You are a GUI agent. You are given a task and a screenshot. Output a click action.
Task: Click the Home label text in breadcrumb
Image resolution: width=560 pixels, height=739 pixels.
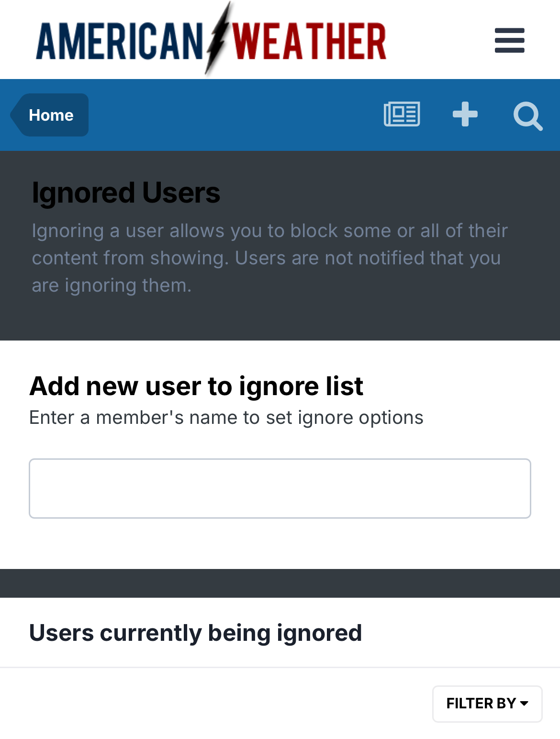pos(51,115)
